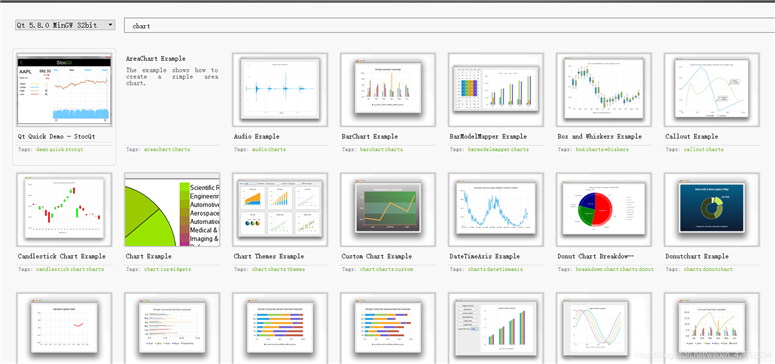Open the Chart Example pie thumbnail
This screenshot has width=775, height=364.
172,210
